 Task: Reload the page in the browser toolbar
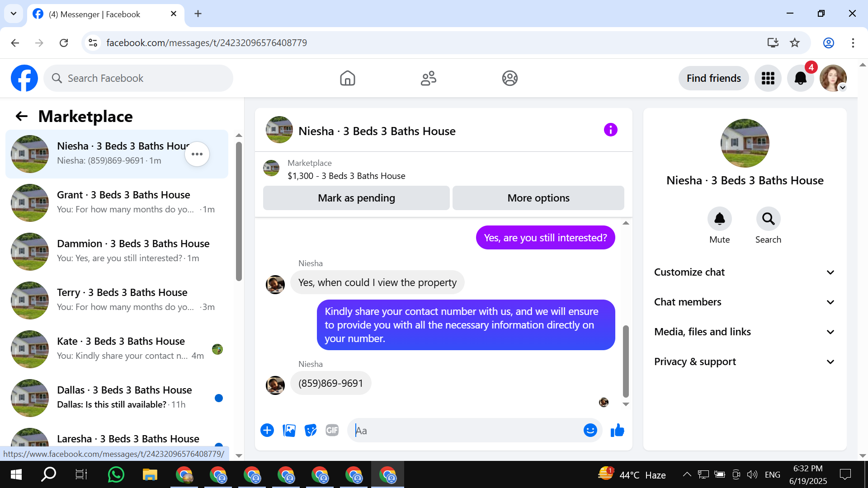click(x=64, y=43)
